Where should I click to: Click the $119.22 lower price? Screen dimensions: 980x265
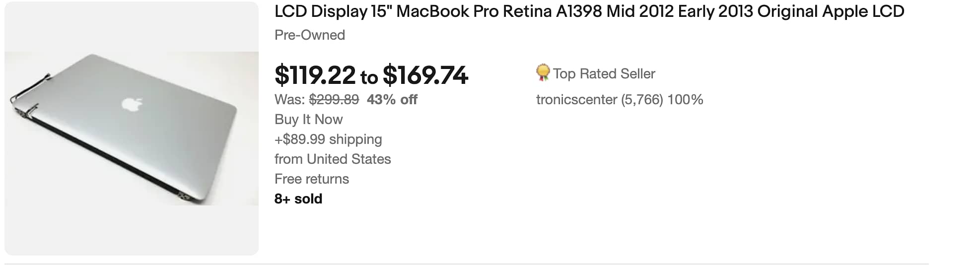click(315, 75)
